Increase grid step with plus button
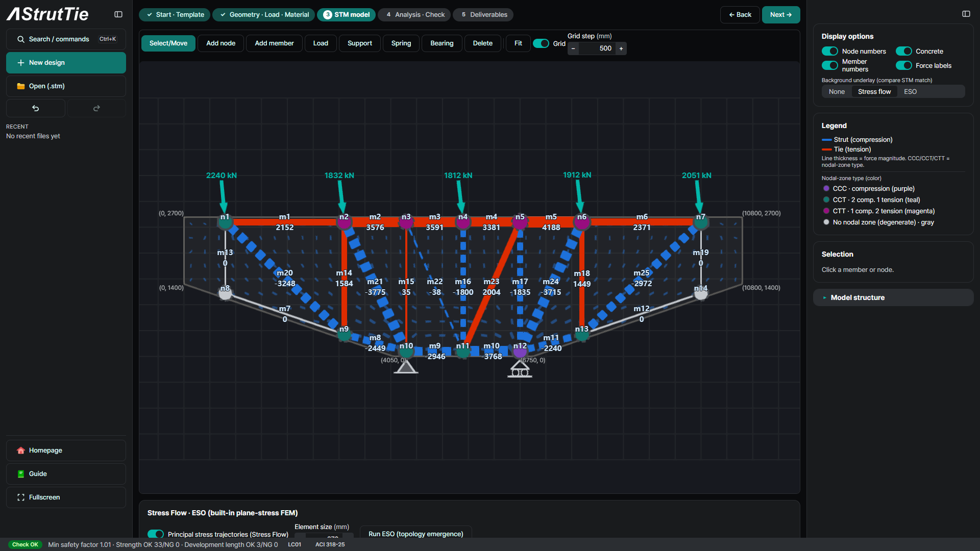980x551 pixels. point(621,48)
